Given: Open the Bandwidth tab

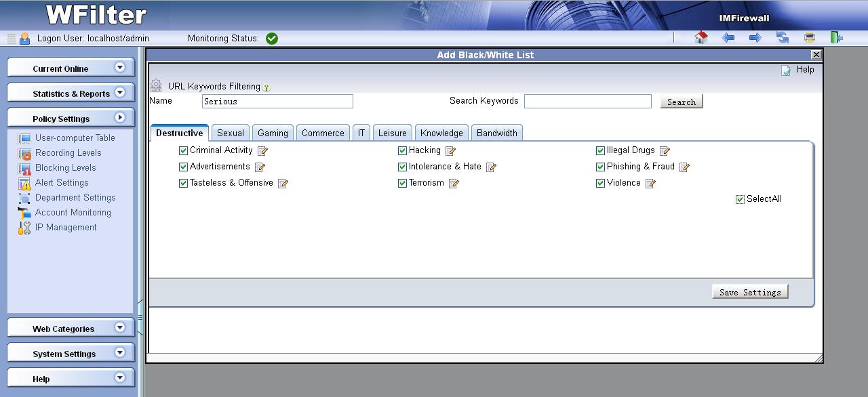Looking at the screenshot, I should tap(496, 133).
